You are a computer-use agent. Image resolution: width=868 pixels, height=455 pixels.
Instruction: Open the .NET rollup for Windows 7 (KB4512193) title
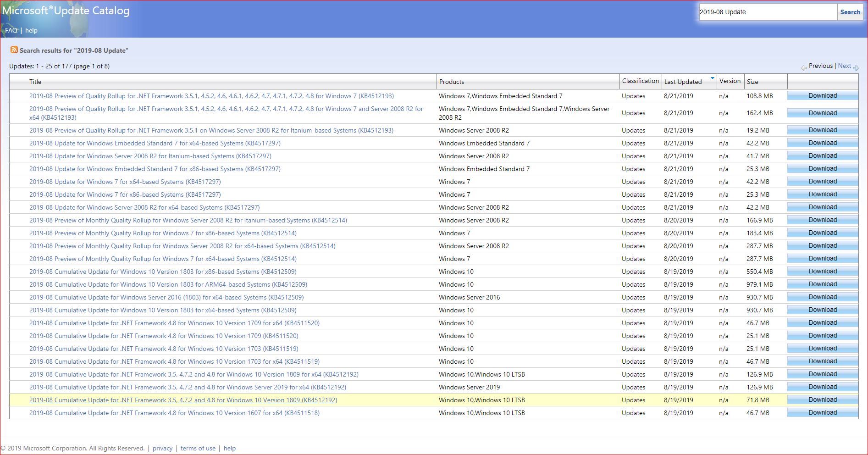pyautogui.click(x=211, y=96)
